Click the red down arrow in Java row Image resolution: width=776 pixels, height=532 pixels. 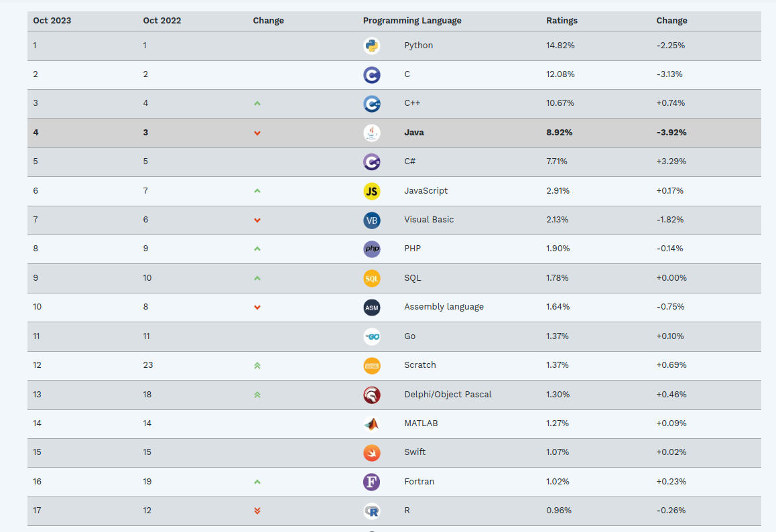[257, 133]
